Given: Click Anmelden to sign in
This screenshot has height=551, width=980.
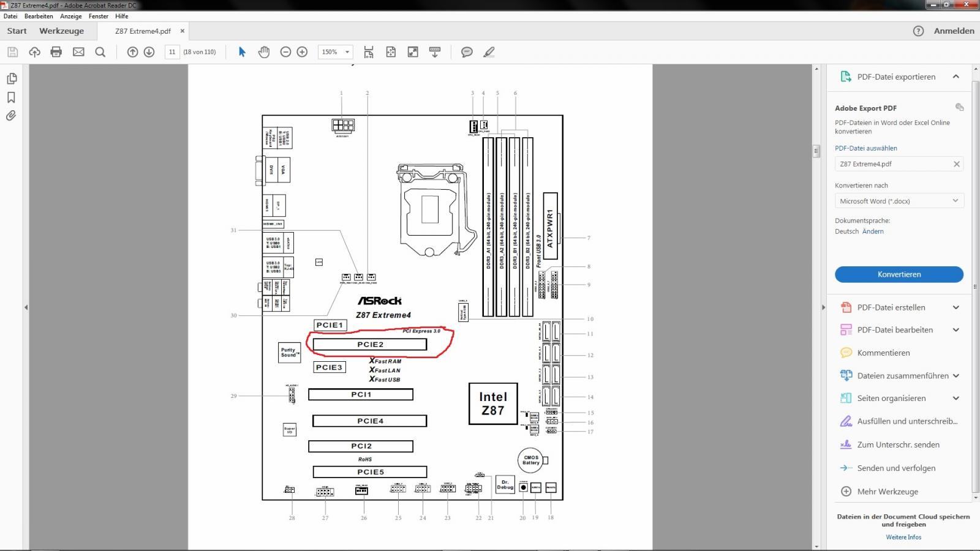Looking at the screenshot, I should pyautogui.click(x=954, y=31).
